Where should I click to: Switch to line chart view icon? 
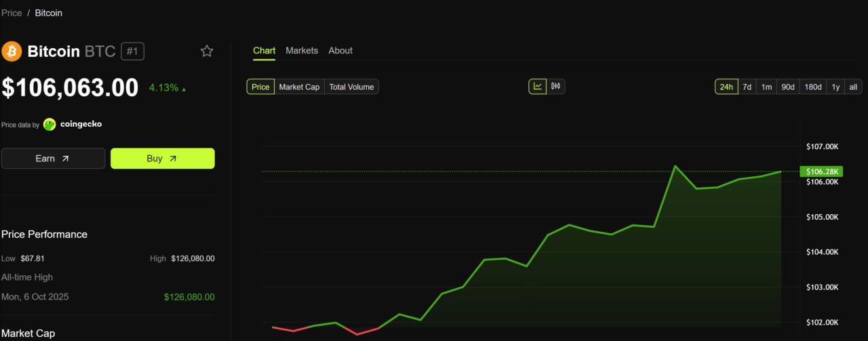pyautogui.click(x=537, y=86)
